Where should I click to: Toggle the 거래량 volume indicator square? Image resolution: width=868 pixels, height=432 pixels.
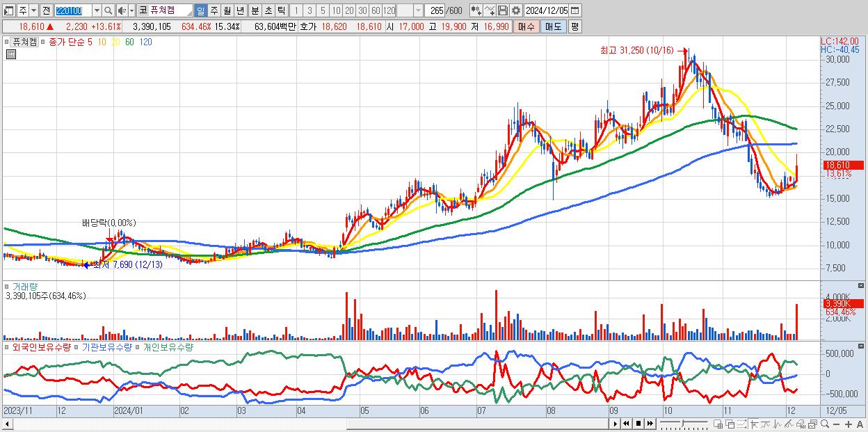coord(7,287)
